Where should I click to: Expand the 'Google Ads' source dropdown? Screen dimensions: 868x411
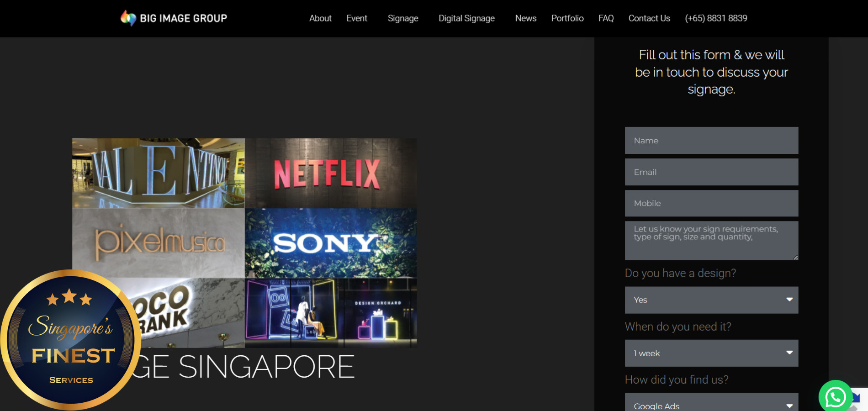[x=711, y=404]
